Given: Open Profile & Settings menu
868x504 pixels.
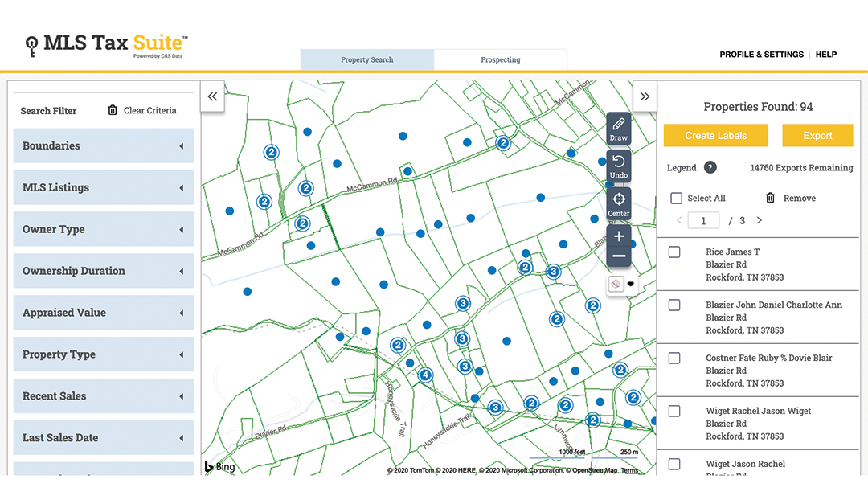Looking at the screenshot, I should [761, 55].
